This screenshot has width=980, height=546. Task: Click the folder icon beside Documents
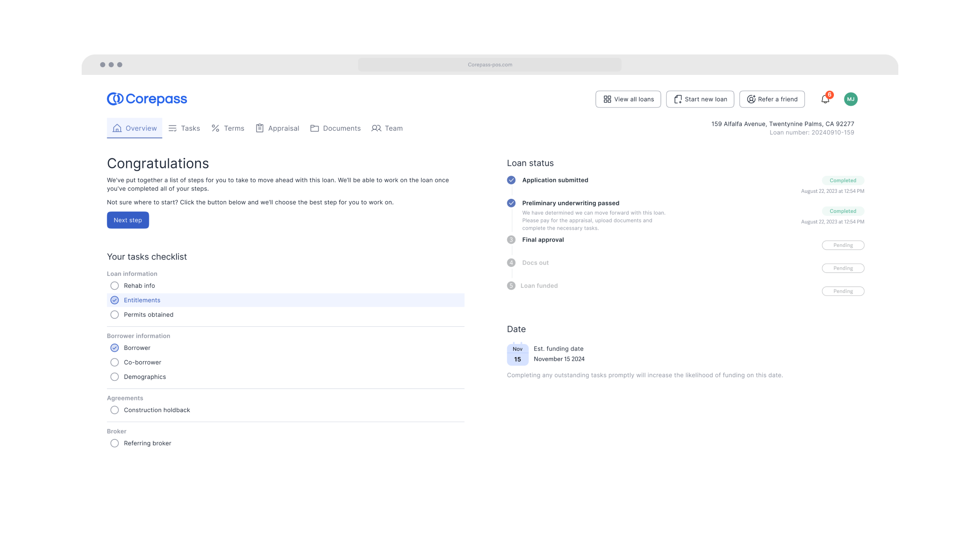(314, 128)
